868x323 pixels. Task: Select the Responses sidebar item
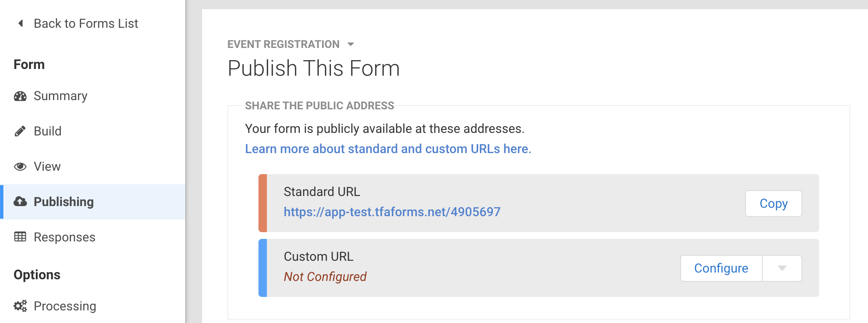(x=64, y=237)
